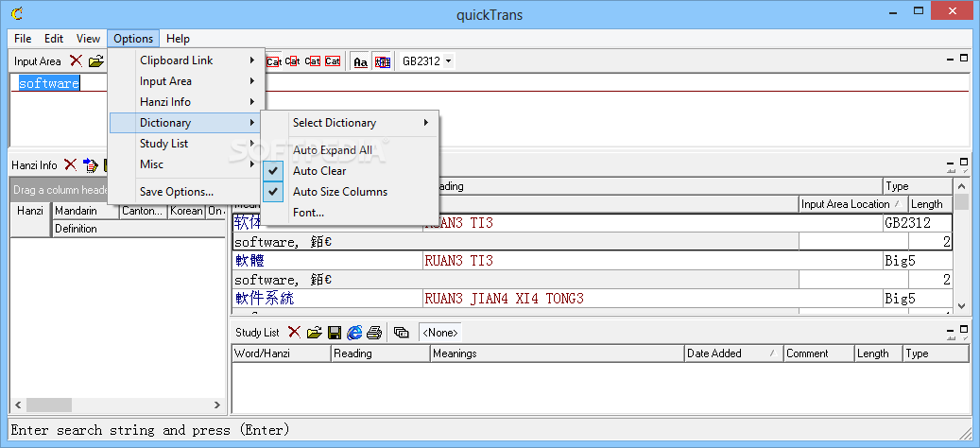
Task: Minimize the Study List panel
Action: click(952, 330)
